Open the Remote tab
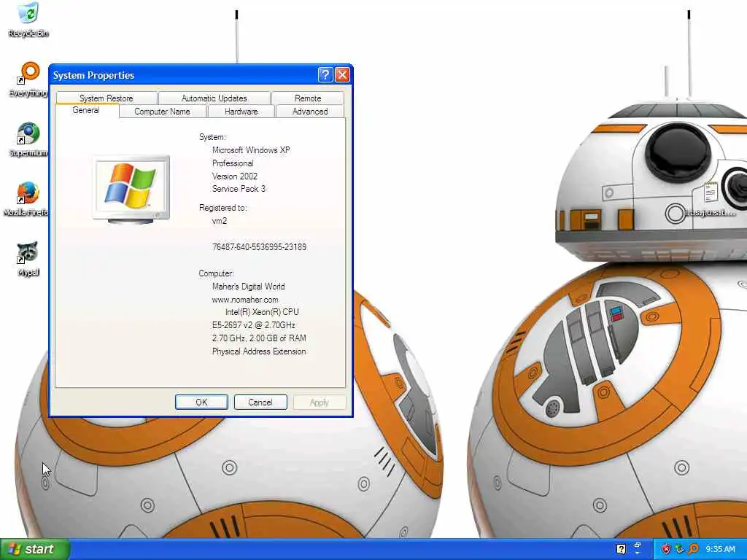The height and width of the screenshot is (560, 747). (308, 98)
